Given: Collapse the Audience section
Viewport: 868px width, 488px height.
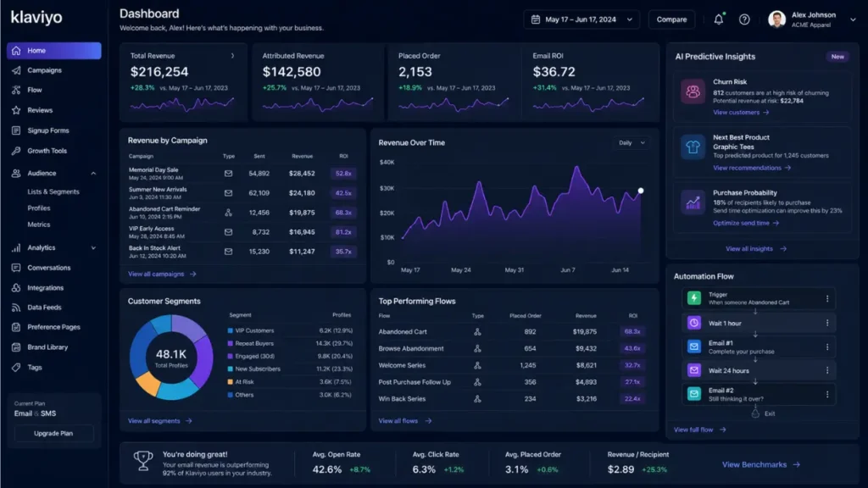Looking at the screenshot, I should coord(93,173).
